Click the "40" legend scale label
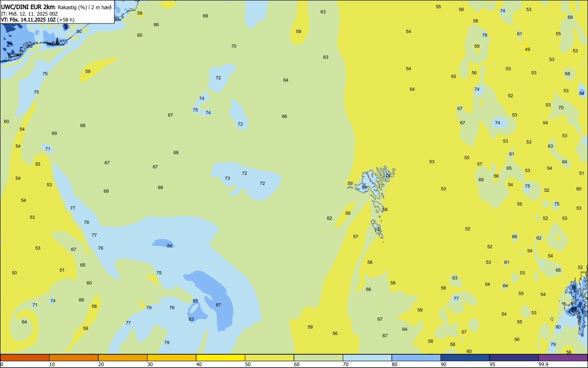Viewport: 588px width, 368px height. pos(199,364)
